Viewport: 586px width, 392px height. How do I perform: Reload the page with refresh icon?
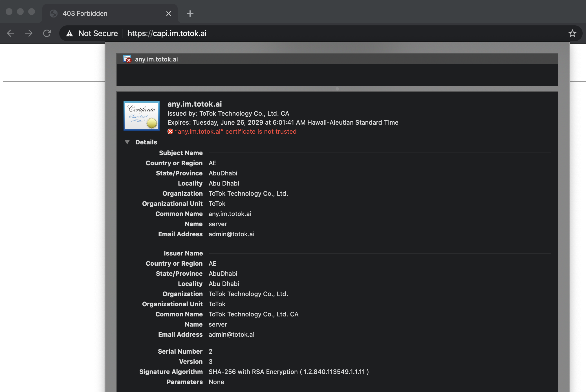(x=47, y=33)
